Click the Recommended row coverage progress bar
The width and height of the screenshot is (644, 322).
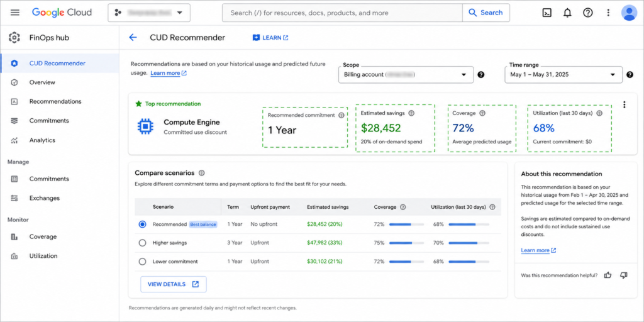point(407,225)
